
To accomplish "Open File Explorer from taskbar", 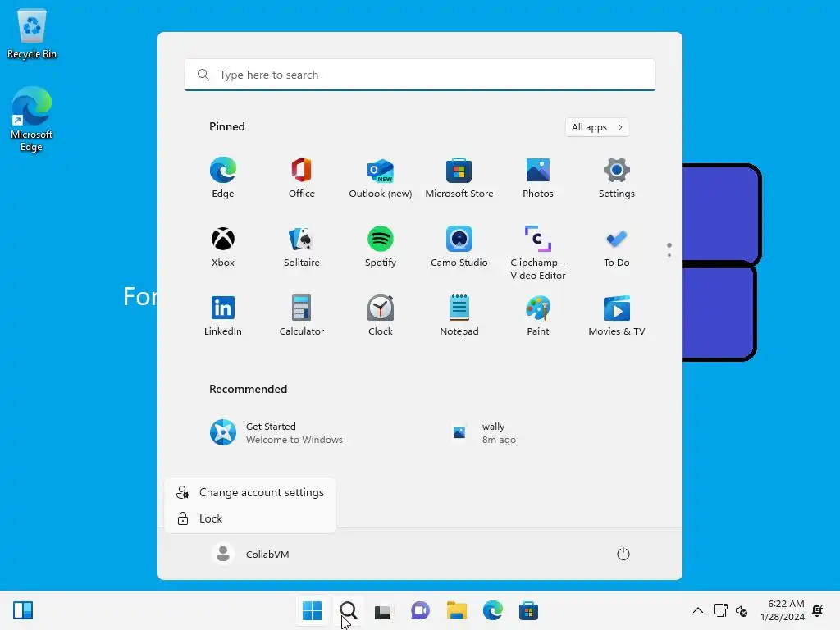I will pos(456,610).
